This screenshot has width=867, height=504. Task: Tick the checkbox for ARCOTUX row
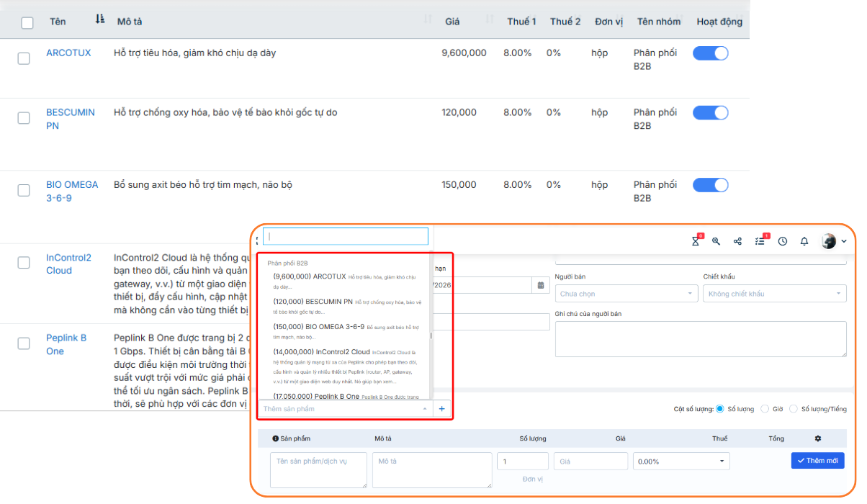pos(24,59)
